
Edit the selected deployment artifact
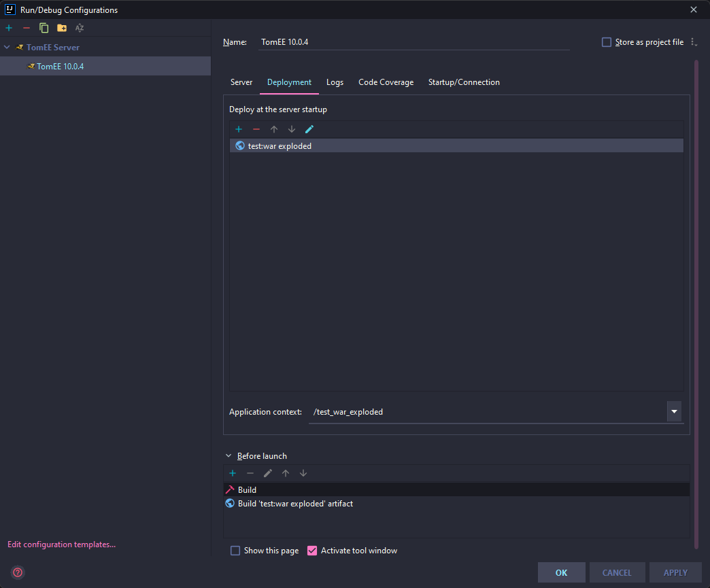[x=309, y=129]
